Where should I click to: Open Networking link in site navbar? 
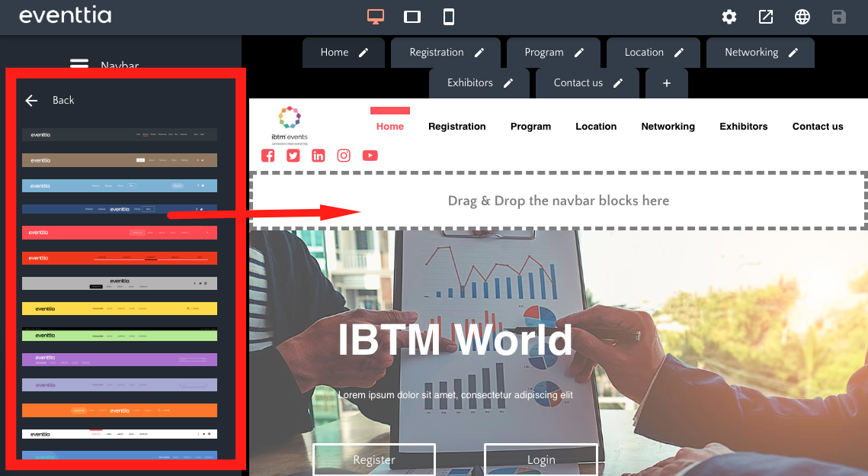[668, 127]
